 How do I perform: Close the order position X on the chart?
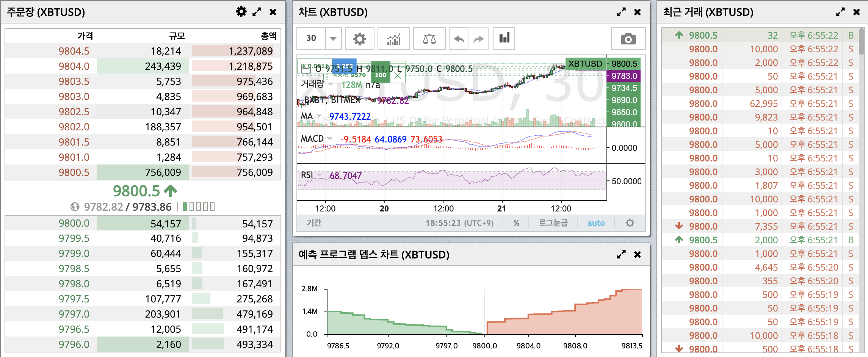point(398,75)
